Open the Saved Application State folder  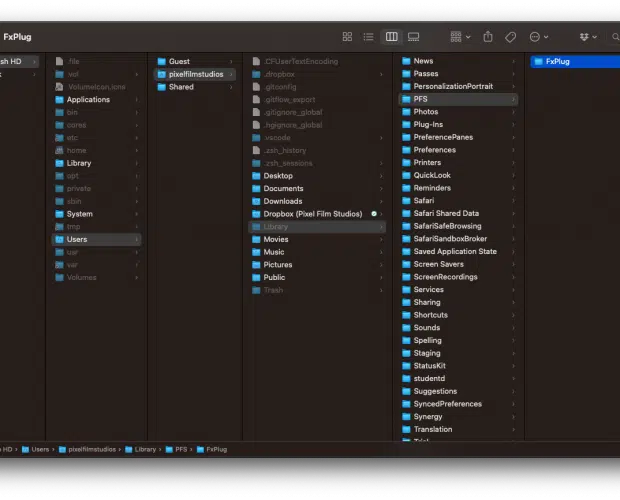tap(458, 251)
